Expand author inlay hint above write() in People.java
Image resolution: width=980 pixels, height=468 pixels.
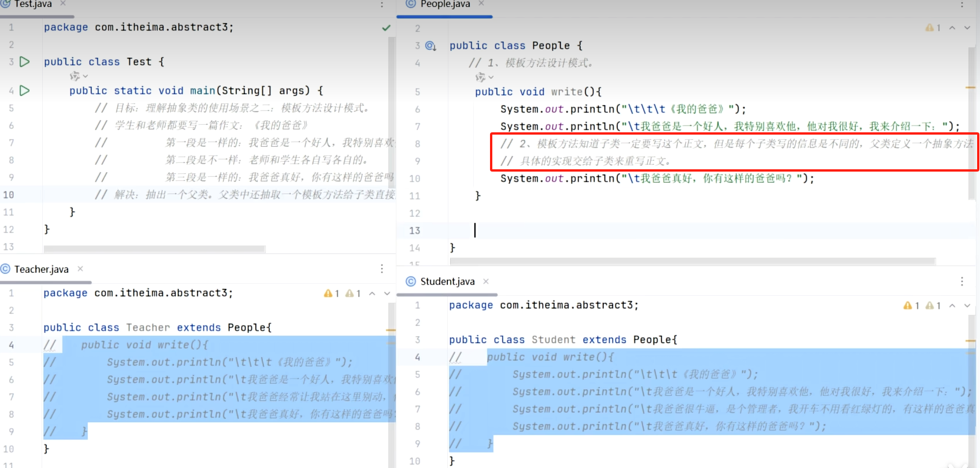(484, 77)
